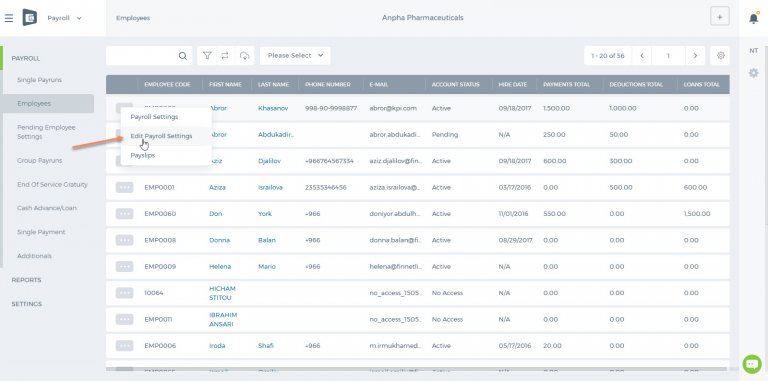Open employee Helena's profile link
768x381 pixels.
click(220, 267)
